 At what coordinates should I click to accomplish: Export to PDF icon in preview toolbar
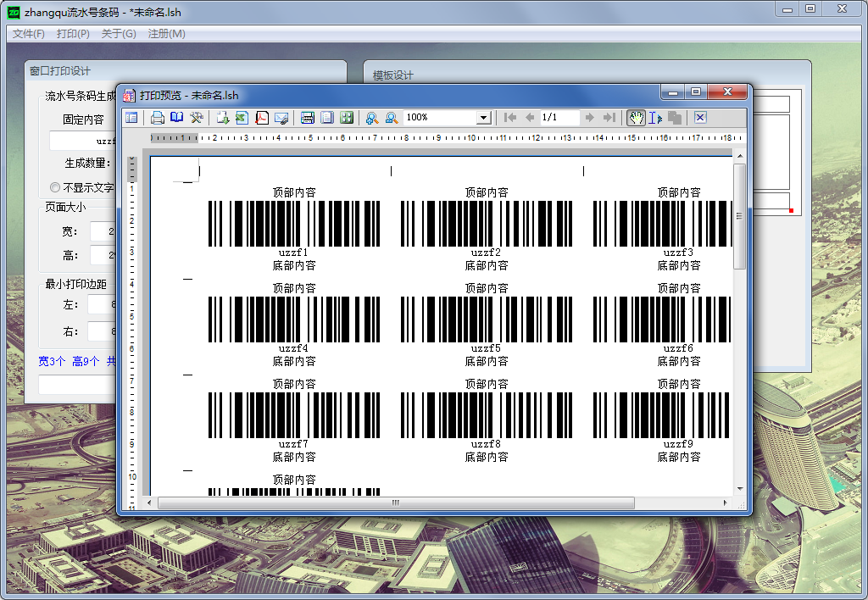(261, 117)
